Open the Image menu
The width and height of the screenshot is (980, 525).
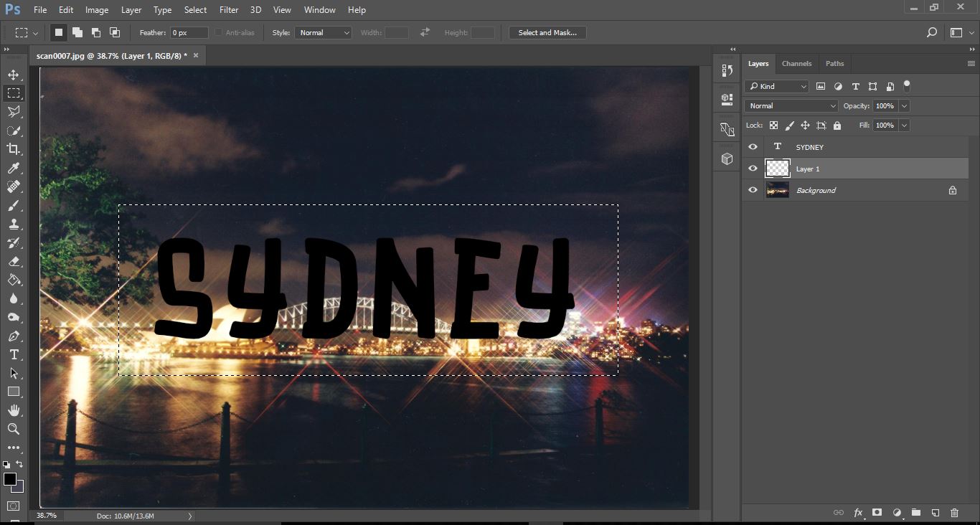pos(97,10)
